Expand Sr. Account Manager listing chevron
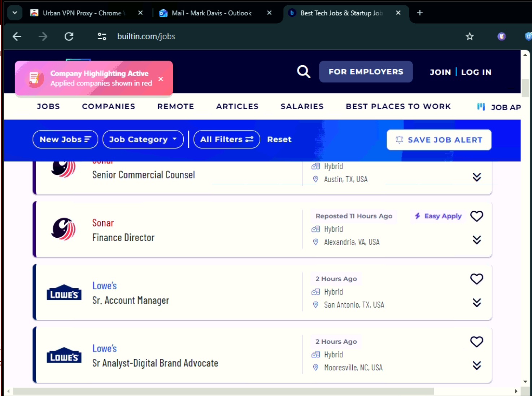This screenshot has width=532, height=396. coord(476,303)
